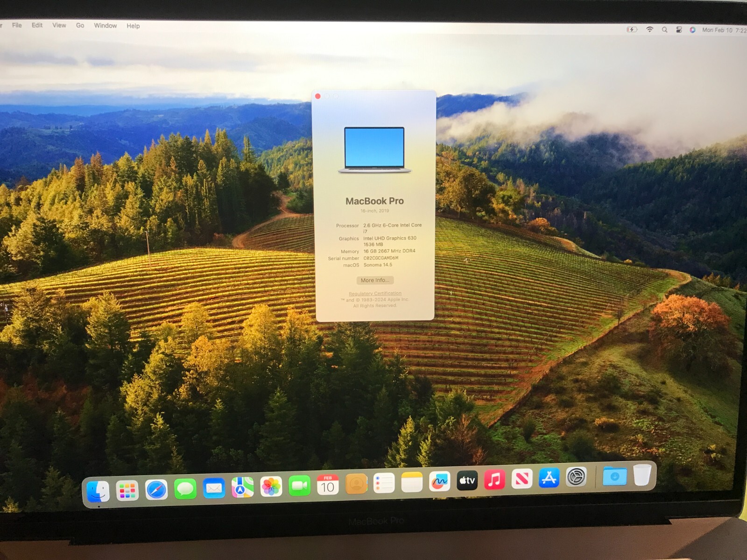The width and height of the screenshot is (747, 560).
Task: Open App Store from the Dock
Action: [x=549, y=478]
